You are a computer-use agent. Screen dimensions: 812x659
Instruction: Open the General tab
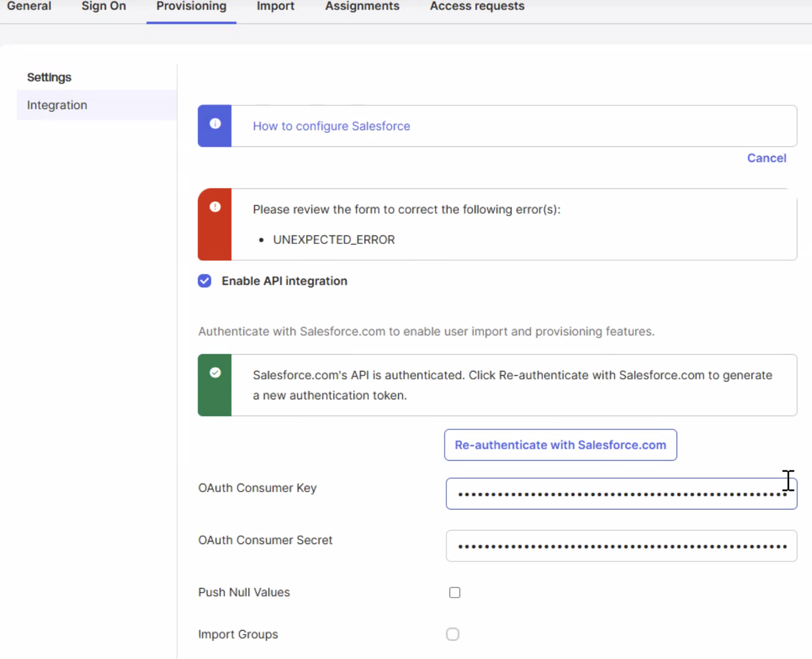pos(29,6)
